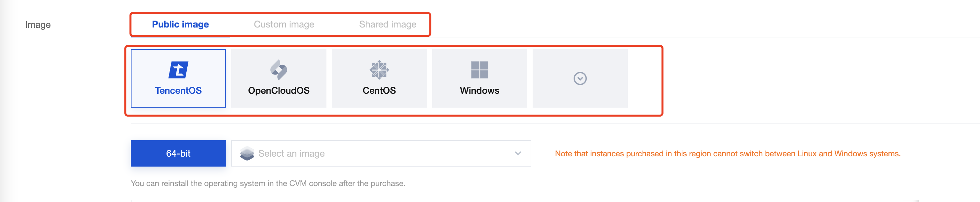Click the image stack icon in dropdown
This screenshot has width=980, height=202.
coord(247,153)
